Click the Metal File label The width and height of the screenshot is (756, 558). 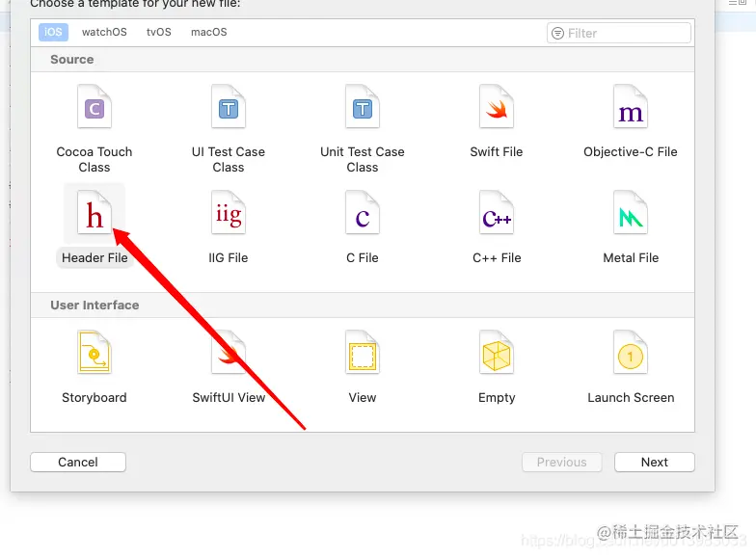631,258
